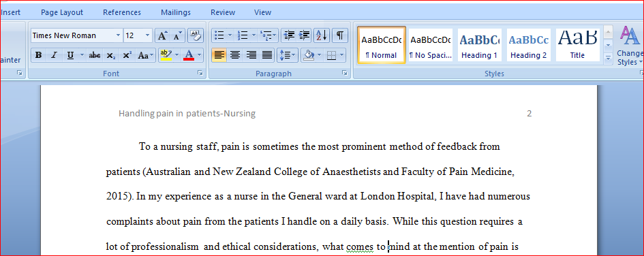The height and width of the screenshot is (256, 644).
Task: Open Borders dropdown arrow
Action: [341, 55]
